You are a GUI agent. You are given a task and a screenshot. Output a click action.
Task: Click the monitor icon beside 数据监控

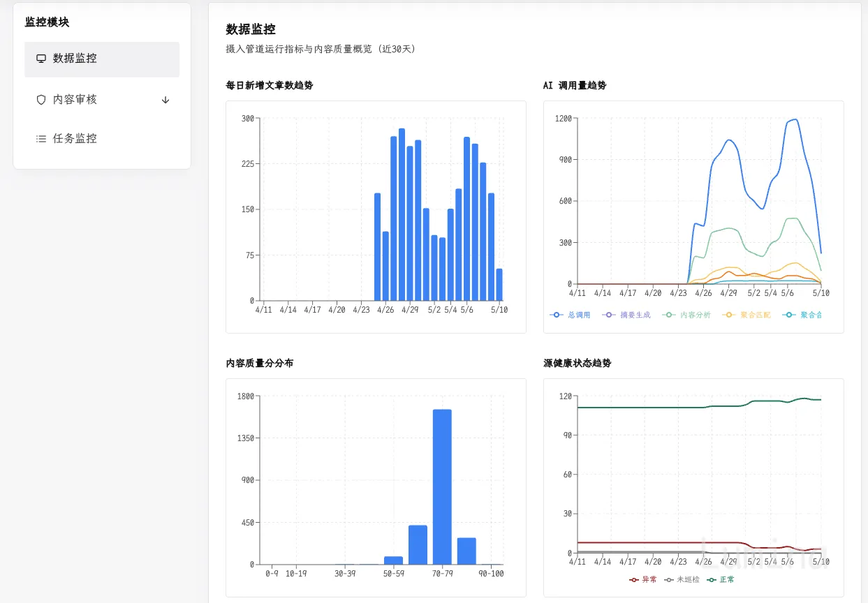[41, 59]
